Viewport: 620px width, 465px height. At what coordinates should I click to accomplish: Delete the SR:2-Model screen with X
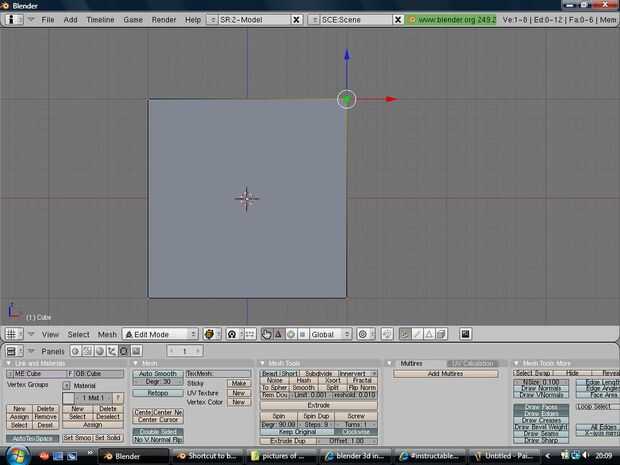coord(296,19)
